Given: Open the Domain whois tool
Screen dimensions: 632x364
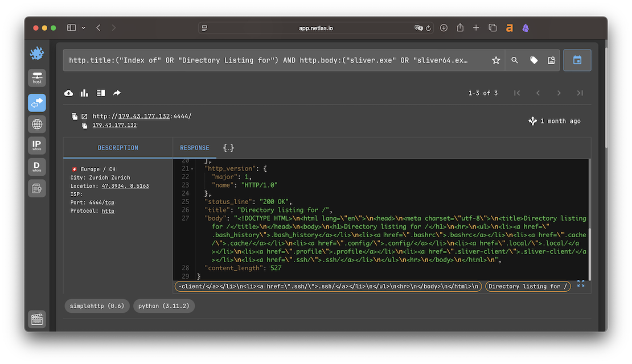Looking at the screenshot, I should 36,167.
